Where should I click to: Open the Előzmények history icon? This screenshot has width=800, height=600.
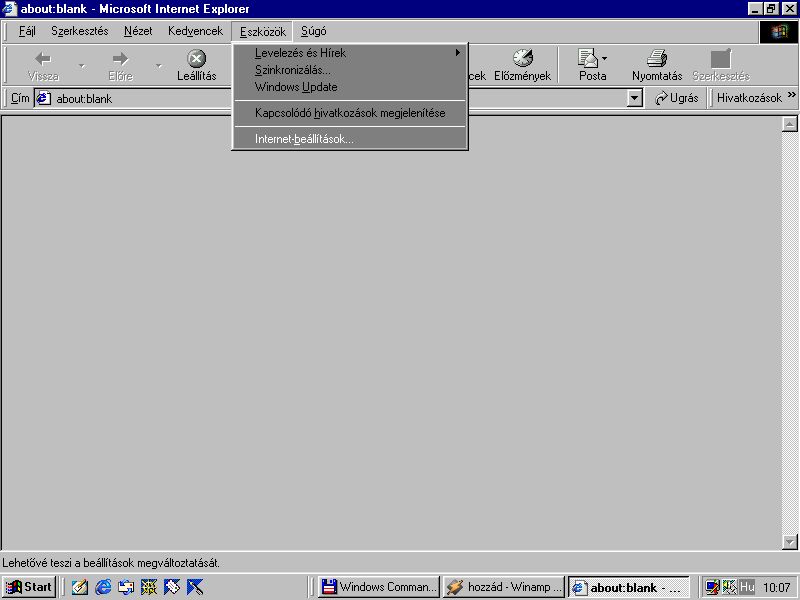(522, 58)
